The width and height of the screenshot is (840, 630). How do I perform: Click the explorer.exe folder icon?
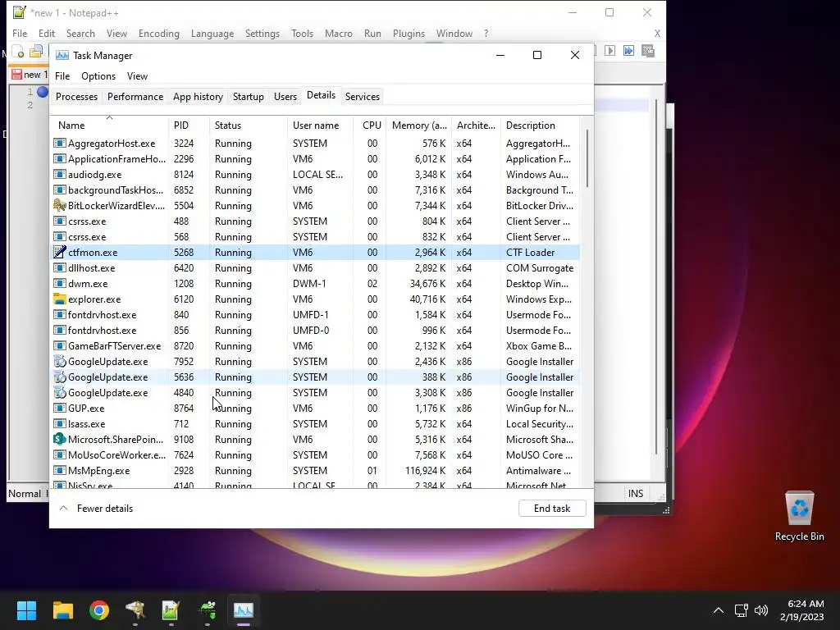59,299
